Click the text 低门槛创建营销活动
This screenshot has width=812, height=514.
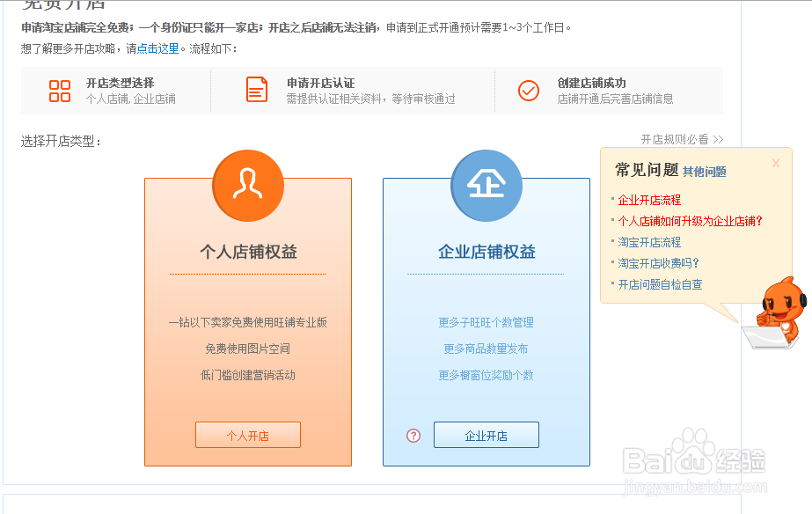pyautogui.click(x=248, y=375)
